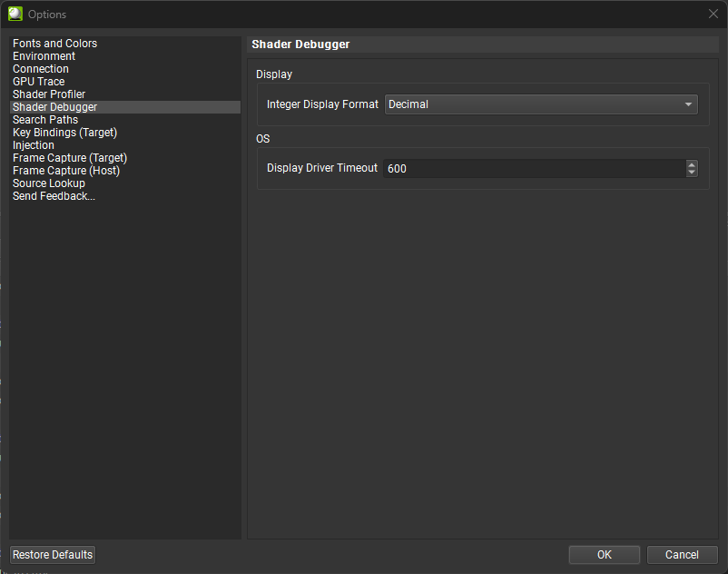728x574 pixels.
Task: Open GPU Trace options
Action: tap(38, 81)
